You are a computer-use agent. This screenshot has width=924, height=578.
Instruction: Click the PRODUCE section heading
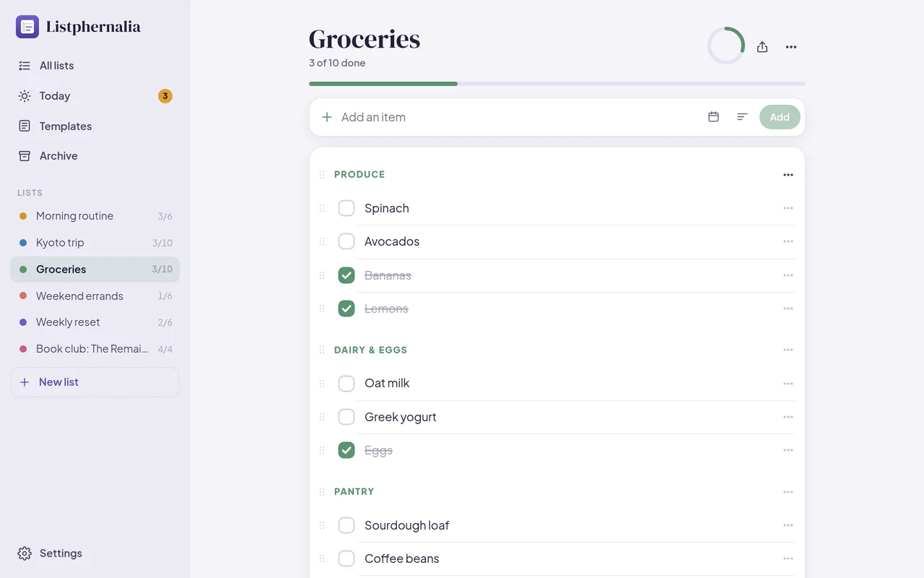(359, 175)
